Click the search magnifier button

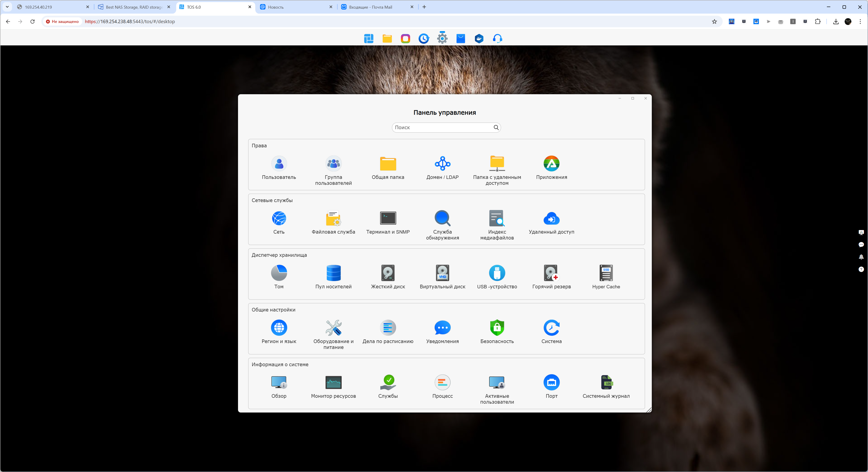[496, 127]
